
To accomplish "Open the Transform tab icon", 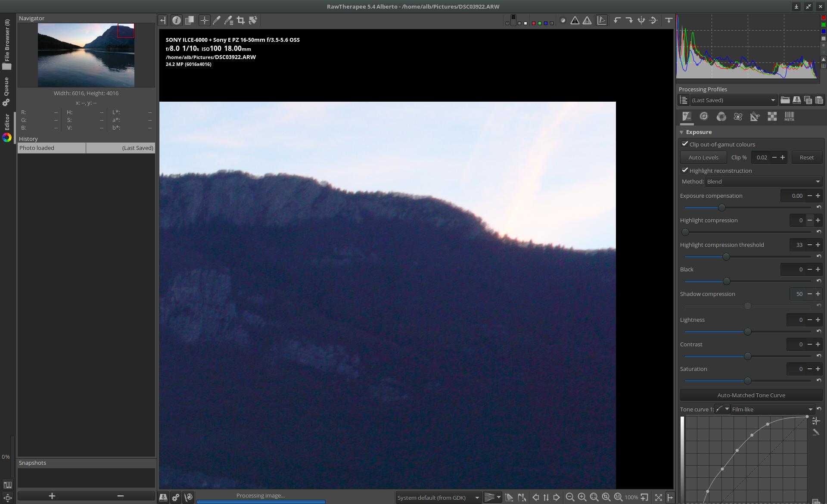I will pyautogui.click(x=755, y=117).
